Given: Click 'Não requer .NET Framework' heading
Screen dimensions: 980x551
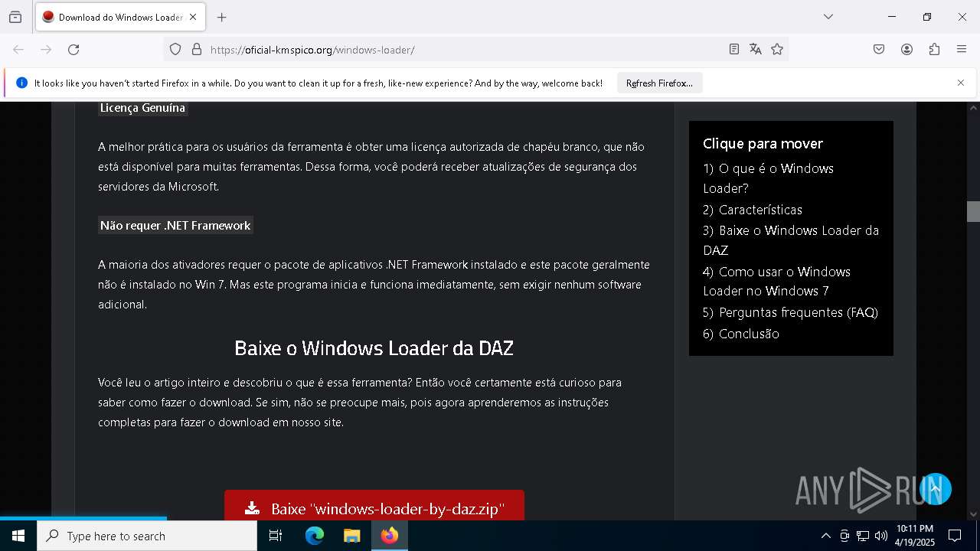Looking at the screenshot, I should (175, 226).
